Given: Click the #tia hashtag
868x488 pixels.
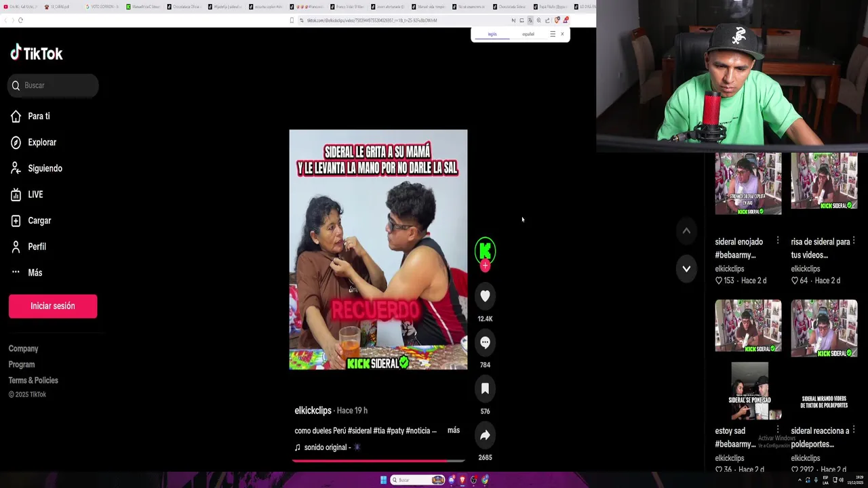Looking at the screenshot, I should (x=379, y=430).
